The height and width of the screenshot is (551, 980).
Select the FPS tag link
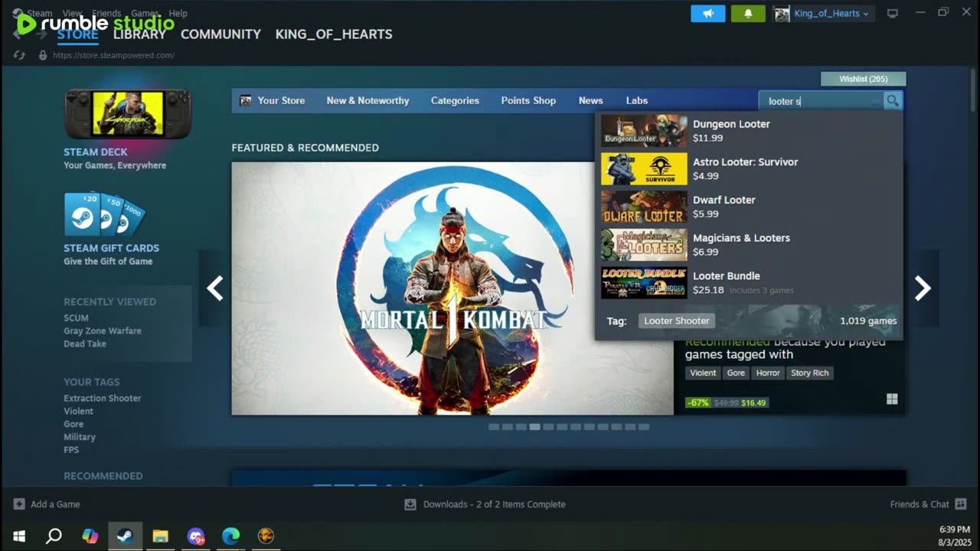(71, 450)
